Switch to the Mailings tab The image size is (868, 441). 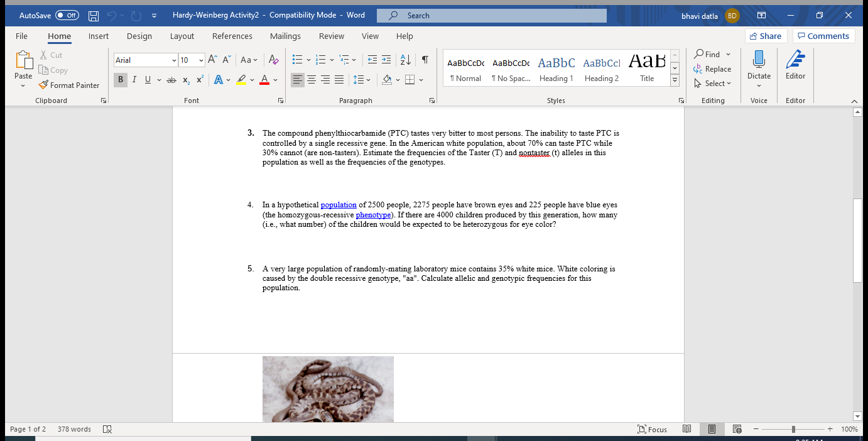(x=285, y=36)
